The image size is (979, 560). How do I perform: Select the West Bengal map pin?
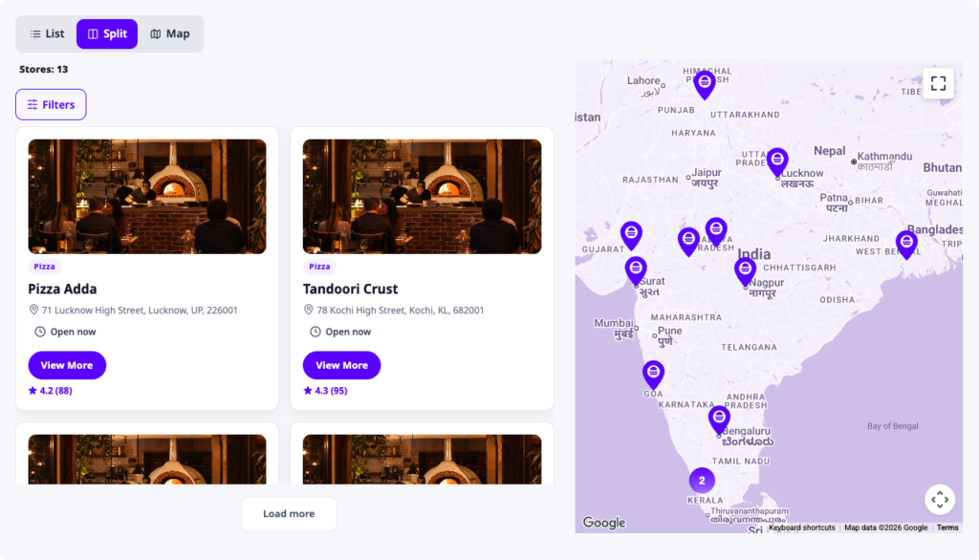pos(906,244)
